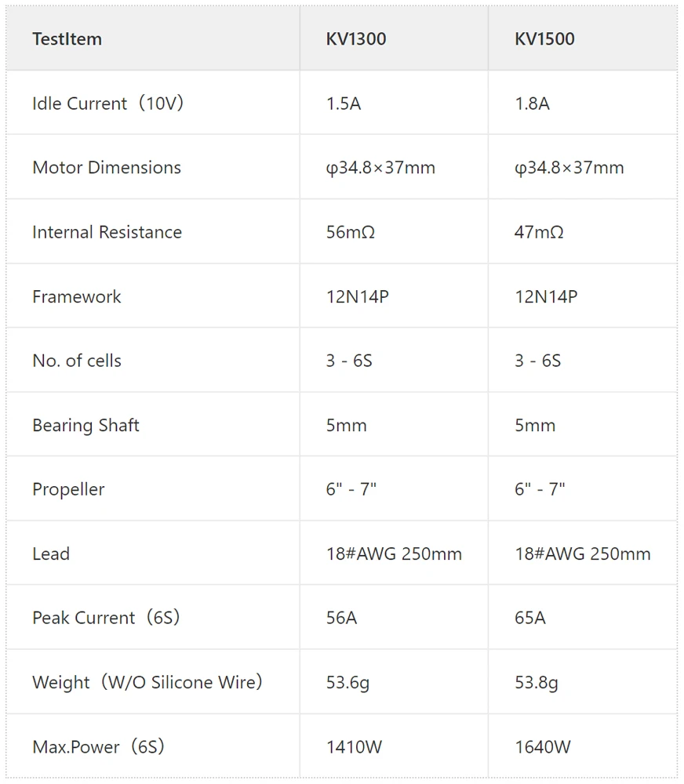Click the 1.5A idle current value
684x784 pixels.
click(x=344, y=103)
